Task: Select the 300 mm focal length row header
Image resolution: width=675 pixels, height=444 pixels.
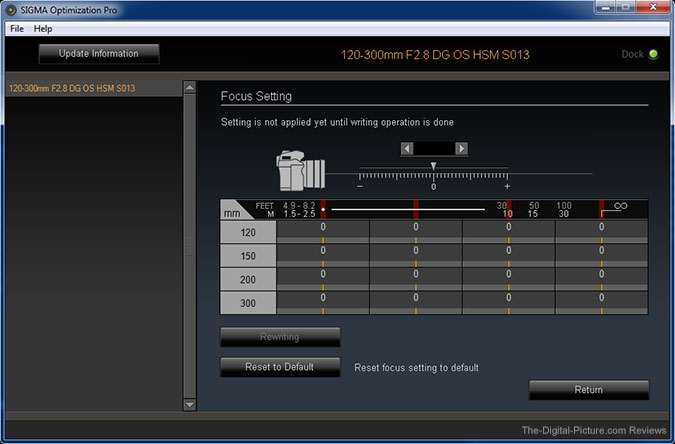Action: [248, 303]
